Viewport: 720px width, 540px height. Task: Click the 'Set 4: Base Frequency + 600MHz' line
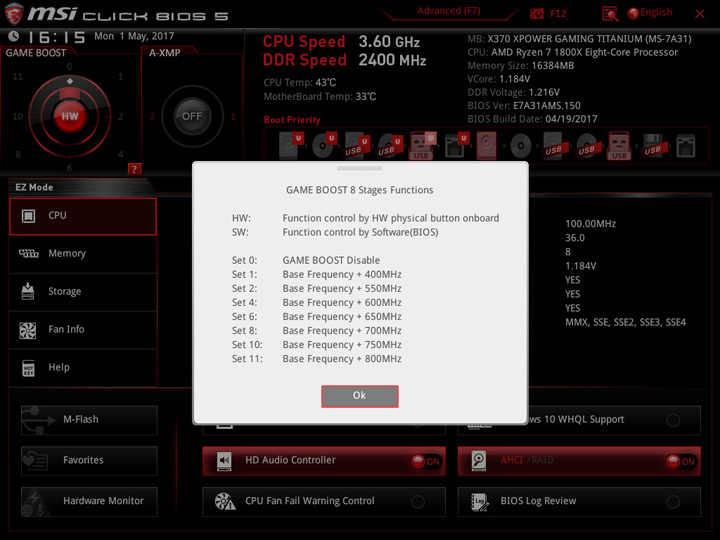[x=316, y=303]
